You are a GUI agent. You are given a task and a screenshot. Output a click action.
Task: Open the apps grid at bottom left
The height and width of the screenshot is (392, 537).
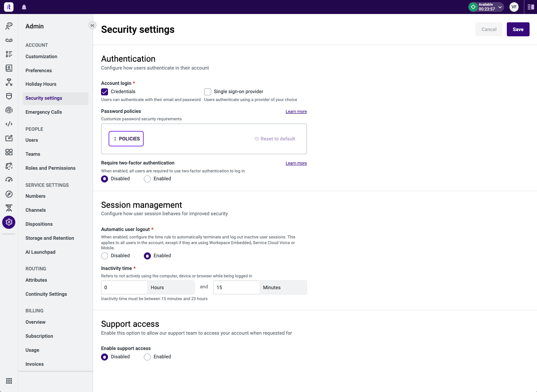(9, 381)
